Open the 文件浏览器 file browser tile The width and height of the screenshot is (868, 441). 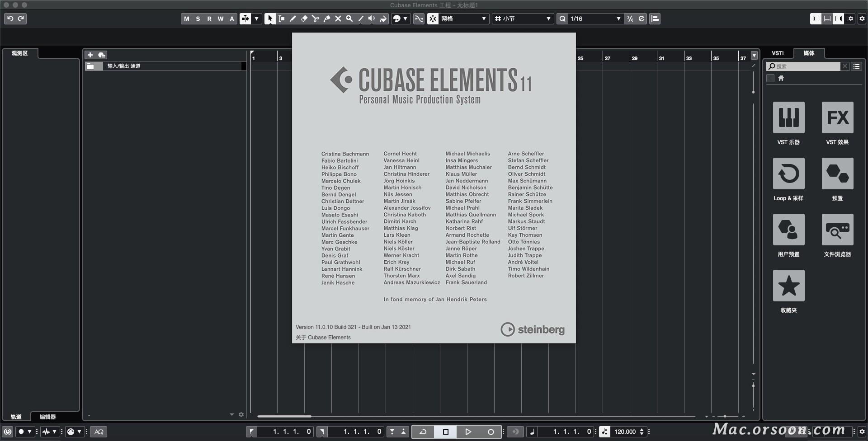coord(837,230)
